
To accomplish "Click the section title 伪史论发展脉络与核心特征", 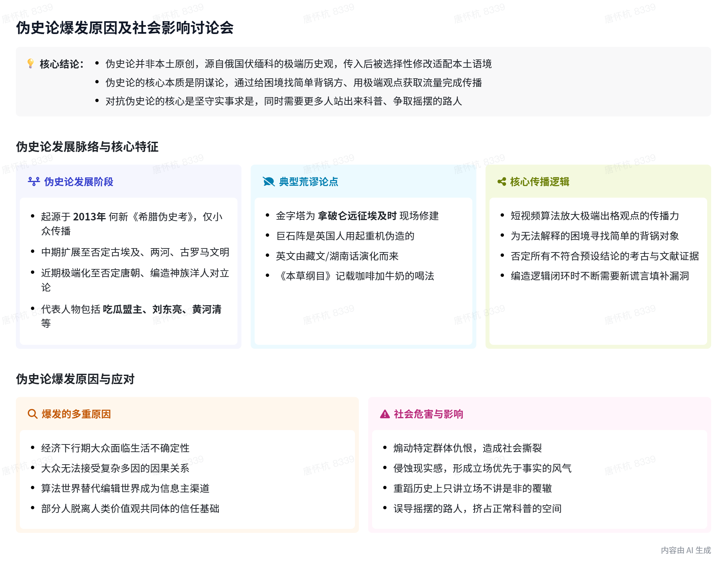I will pyautogui.click(x=87, y=146).
